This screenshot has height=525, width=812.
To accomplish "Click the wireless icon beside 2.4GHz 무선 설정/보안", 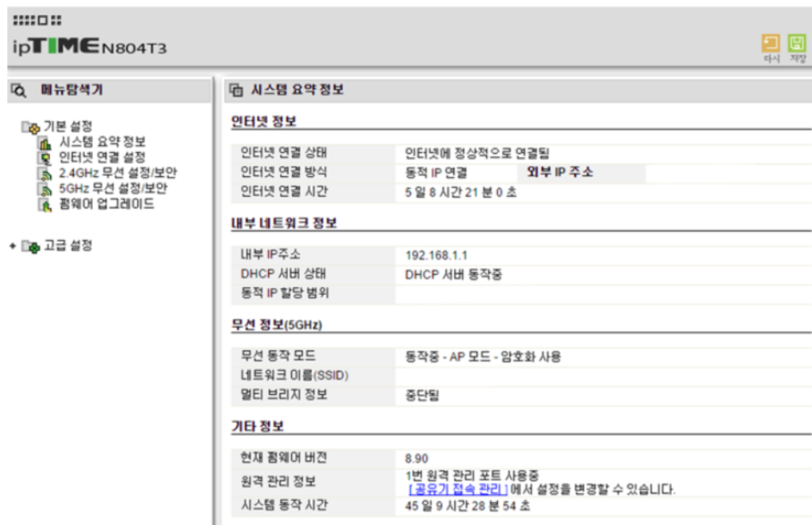I will pos(46,174).
